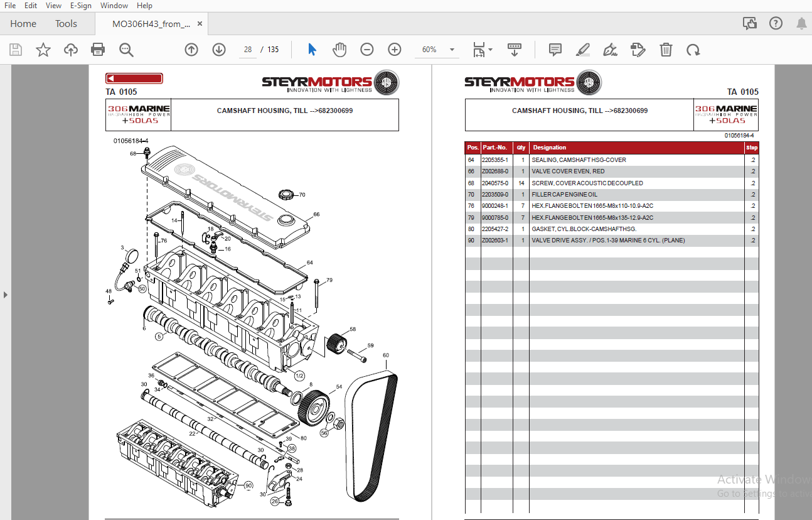Add a comment note

(555, 50)
